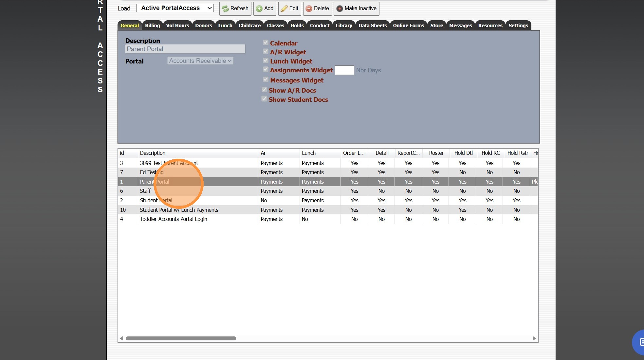Click the left scroll arrow of the grid
The image size is (644, 360).
[x=122, y=338]
